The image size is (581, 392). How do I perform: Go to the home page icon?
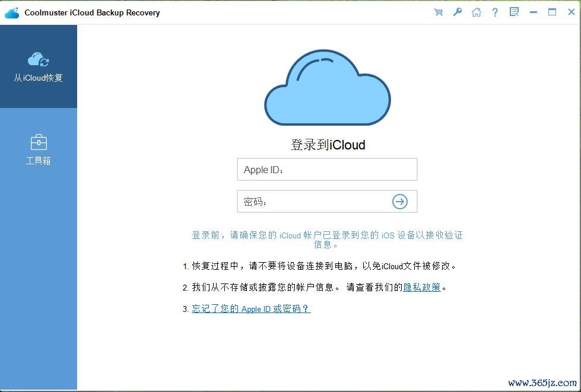click(x=477, y=12)
